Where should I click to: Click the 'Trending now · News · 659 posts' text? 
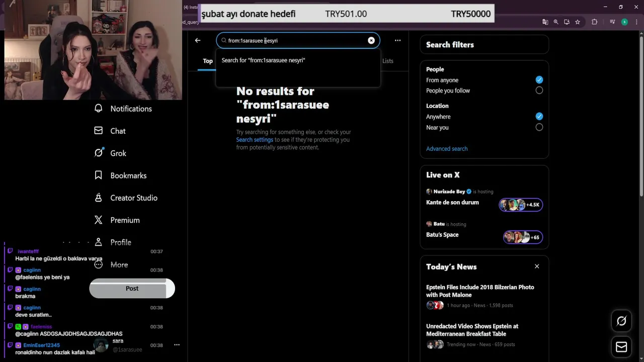(x=480, y=344)
